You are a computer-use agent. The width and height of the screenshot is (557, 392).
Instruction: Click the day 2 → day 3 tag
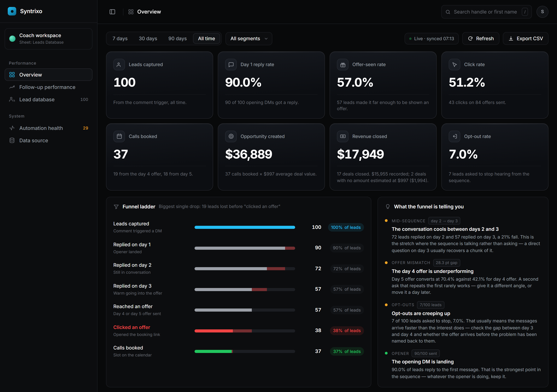444,221
